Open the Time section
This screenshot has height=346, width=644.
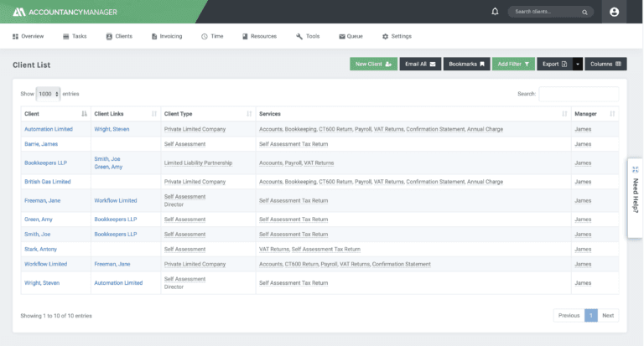212,36
